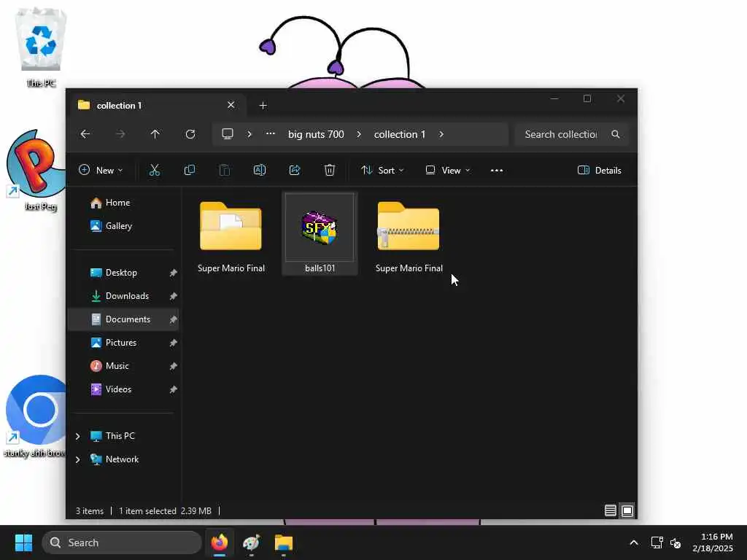
Task: Select the Chromium browser desktop shortcut
Action: (35, 416)
